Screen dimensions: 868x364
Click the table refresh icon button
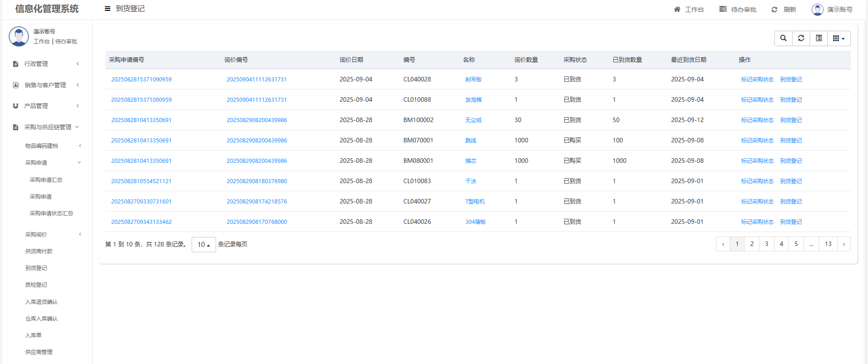pyautogui.click(x=801, y=38)
